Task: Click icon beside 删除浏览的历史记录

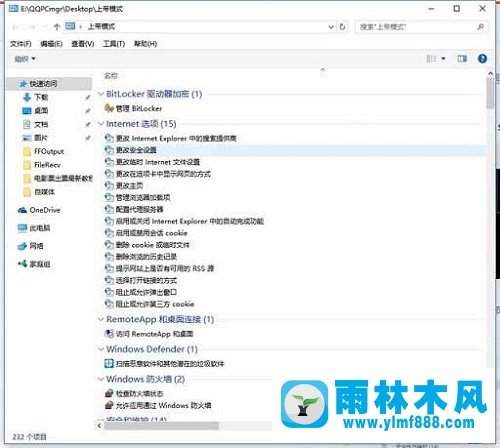Action: click(109, 256)
